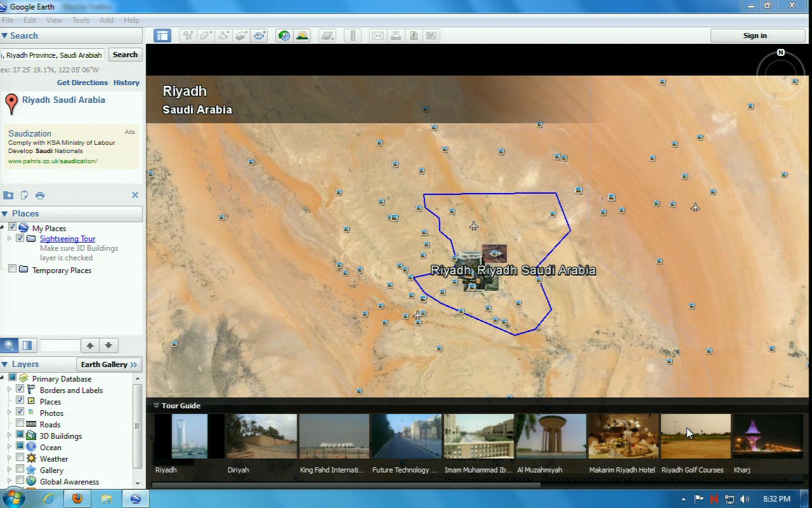This screenshot has width=812, height=508.
Task: Click the Sign in button
Action: coord(754,36)
